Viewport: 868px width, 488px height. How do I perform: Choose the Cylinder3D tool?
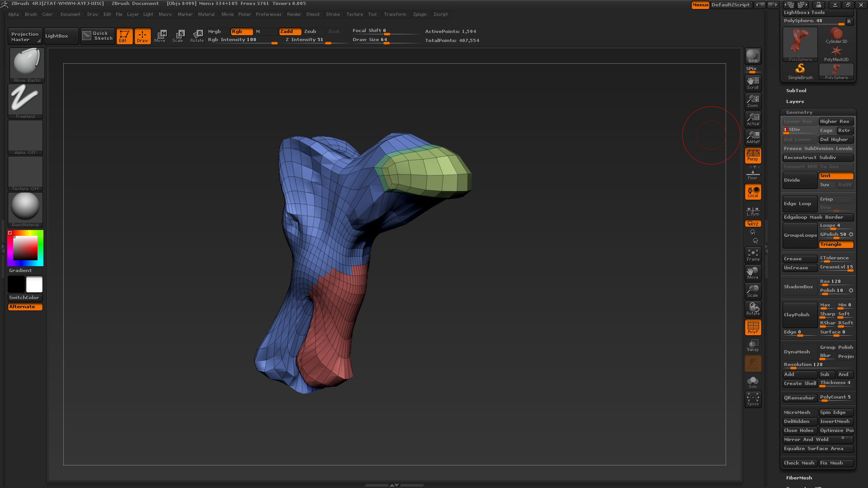pos(835,35)
